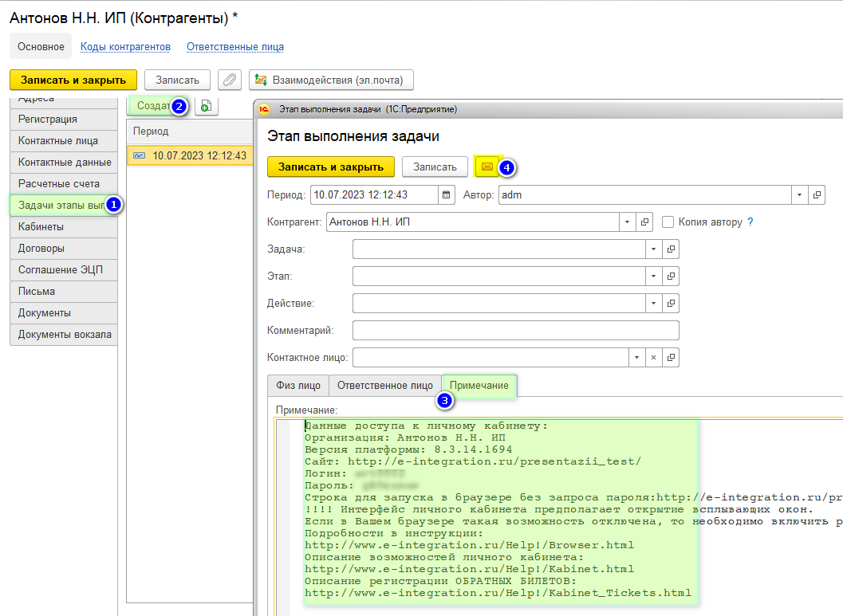Open calendar picker in the Период field
The width and height of the screenshot is (843, 616).
(x=447, y=194)
